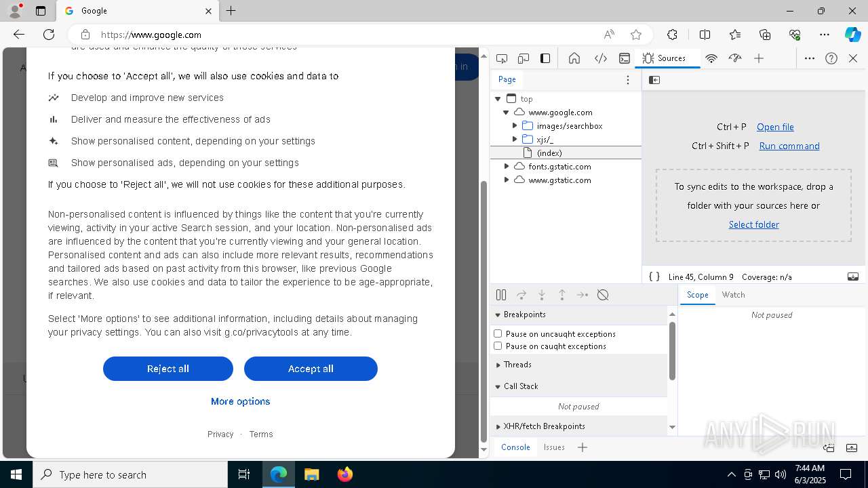Click the Open file link

775,127
